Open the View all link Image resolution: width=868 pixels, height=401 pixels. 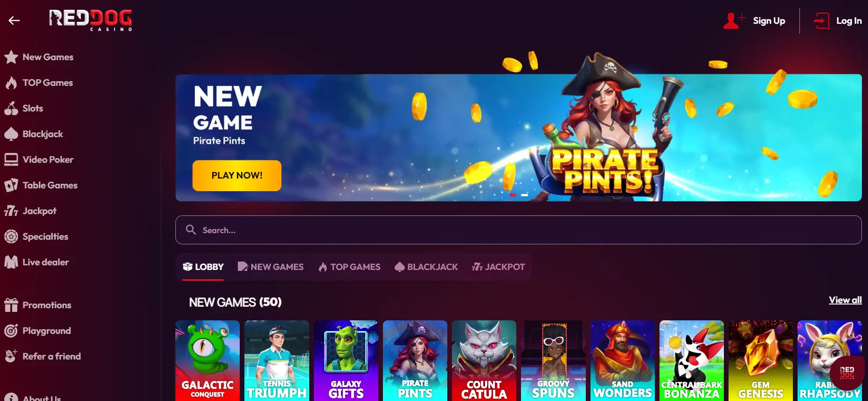tap(845, 300)
